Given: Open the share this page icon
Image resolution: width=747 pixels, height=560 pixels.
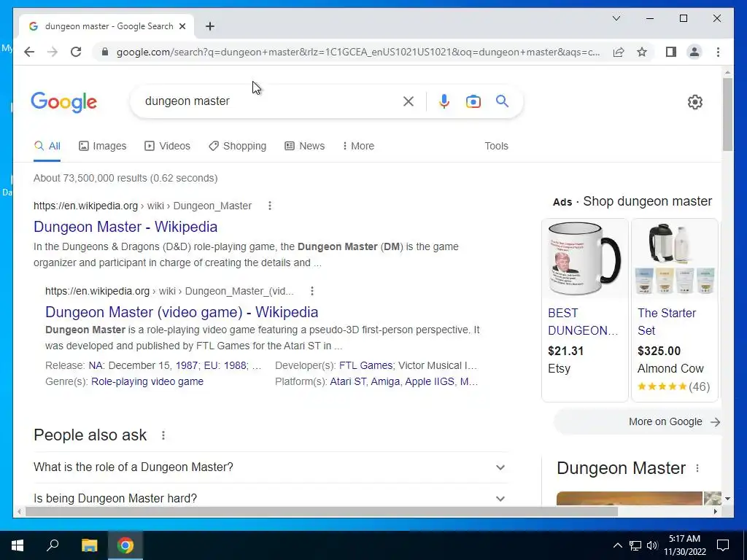Looking at the screenshot, I should coord(619,52).
